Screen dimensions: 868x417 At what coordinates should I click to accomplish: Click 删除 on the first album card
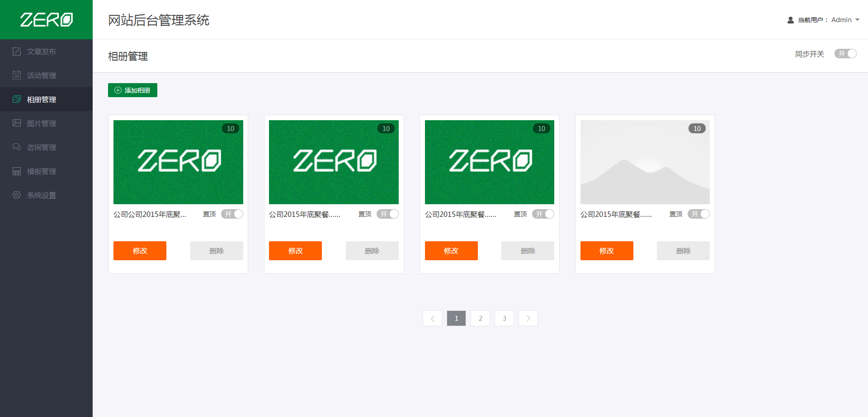tap(217, 251)
